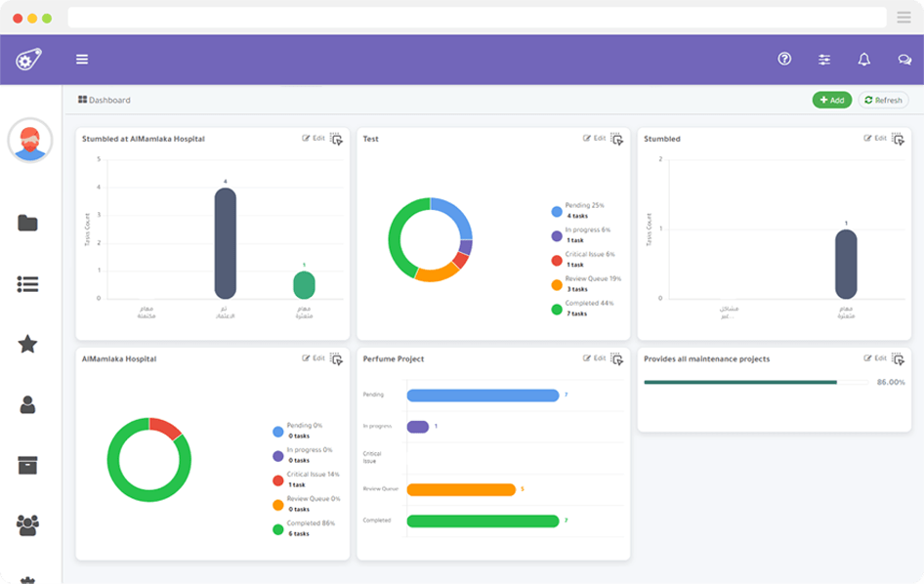
Task: Collapse the sidebar with the hamburger icon
Action: pos(82,59)
